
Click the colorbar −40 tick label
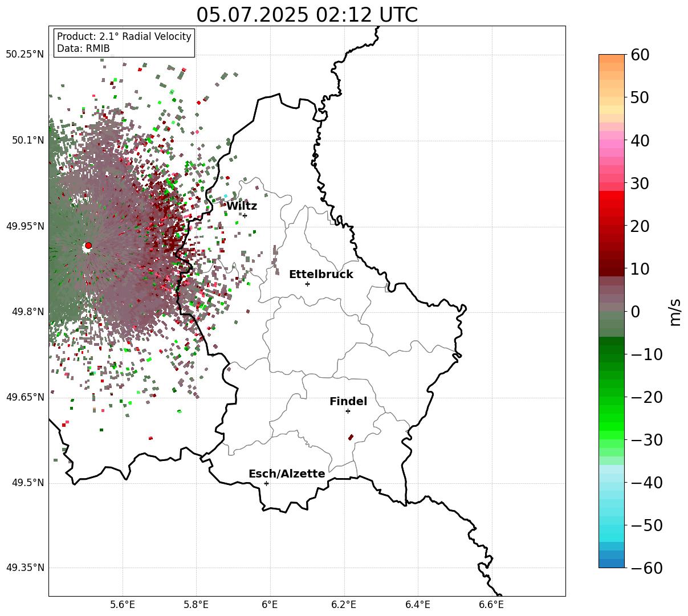coord(646,483)
